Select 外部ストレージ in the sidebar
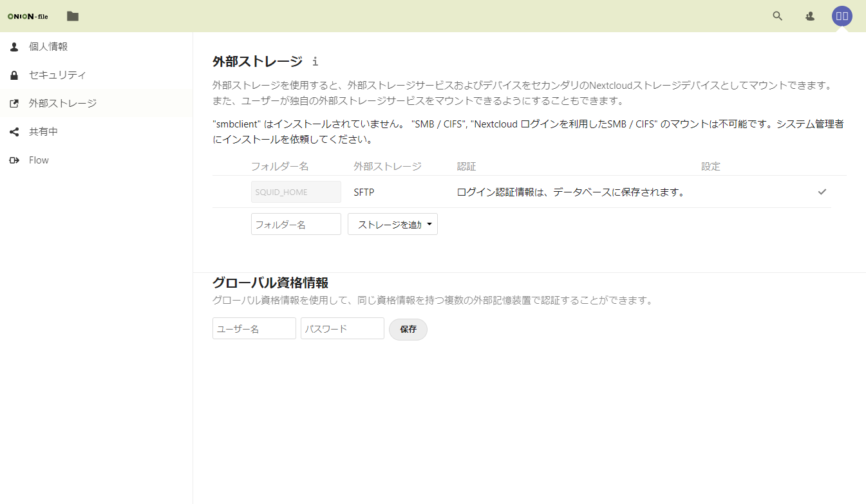 pyautogui.click(x=62, y=104)
